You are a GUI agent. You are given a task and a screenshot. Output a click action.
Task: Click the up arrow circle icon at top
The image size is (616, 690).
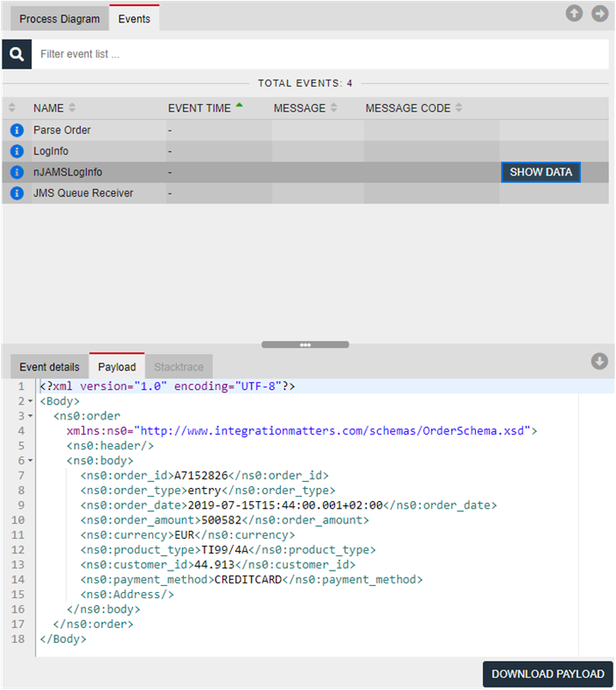(x=574, y=13)
